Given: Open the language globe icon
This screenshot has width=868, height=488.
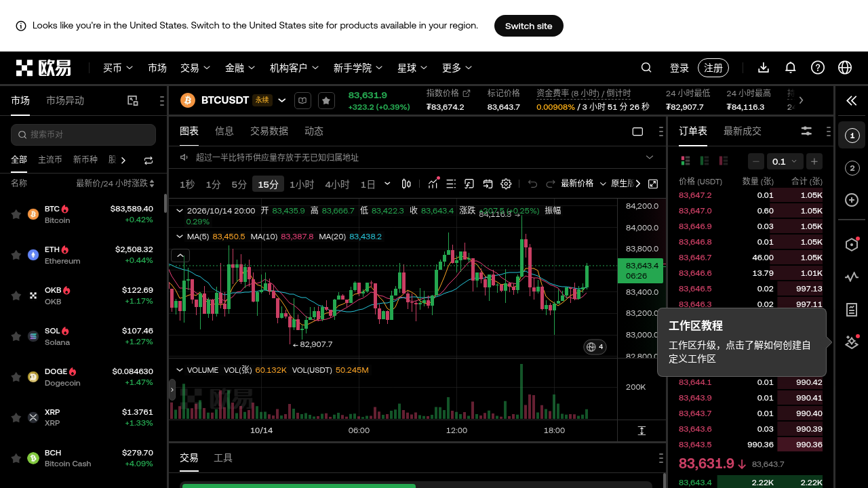Looking at the screenshot, I should click(845, 68).
